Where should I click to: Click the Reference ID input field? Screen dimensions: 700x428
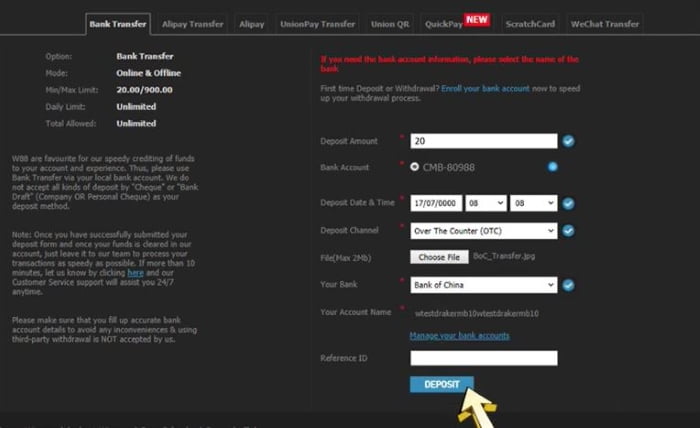click(483, 358)
